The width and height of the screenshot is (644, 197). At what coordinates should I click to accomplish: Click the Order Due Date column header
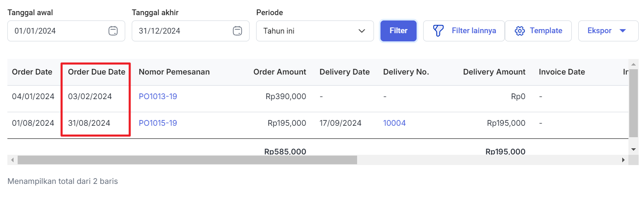click(x=96, y=72)
